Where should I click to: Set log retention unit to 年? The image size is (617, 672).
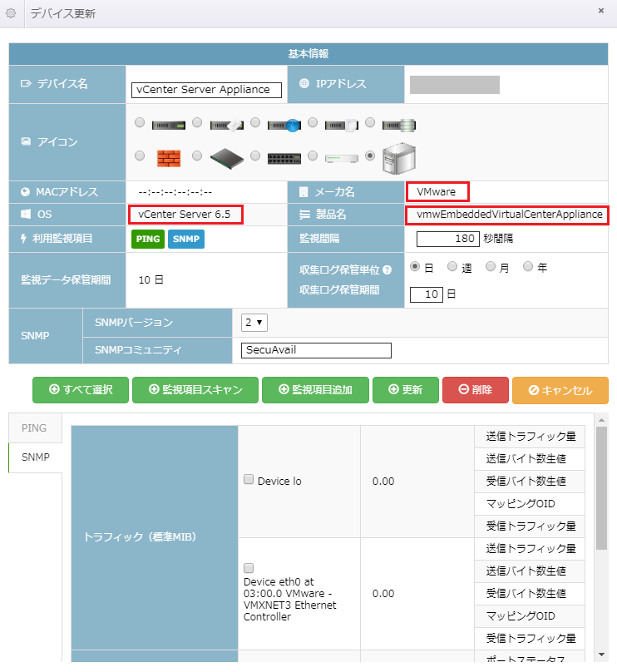528,267
